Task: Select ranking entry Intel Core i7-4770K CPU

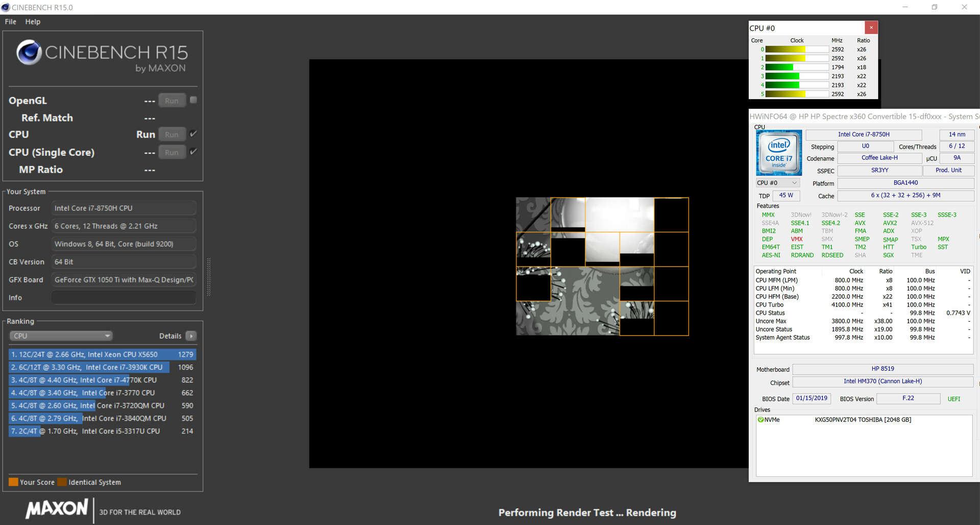Action: (x=102, y=379)
